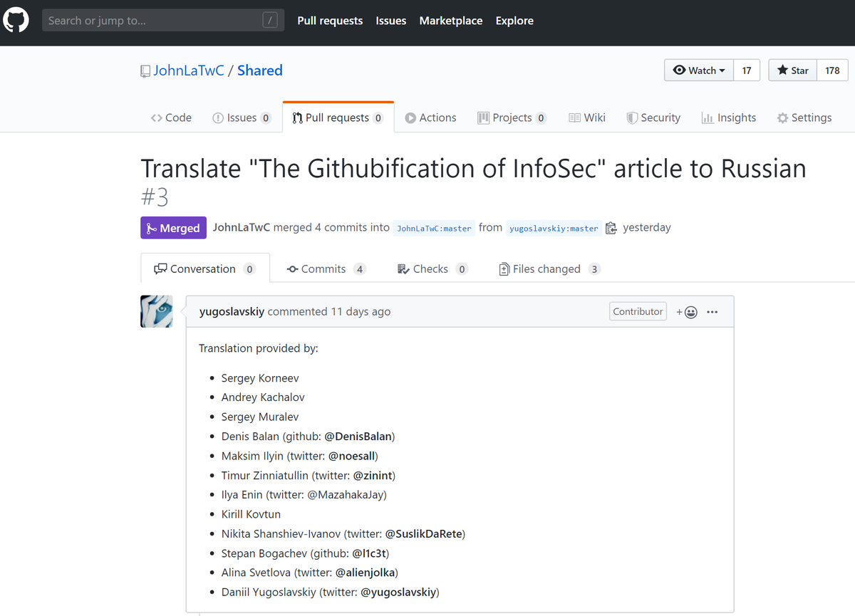This screenshot has width=855, height=616.
Task: Open the @DenisBalan mention
Action: point(358,436)
